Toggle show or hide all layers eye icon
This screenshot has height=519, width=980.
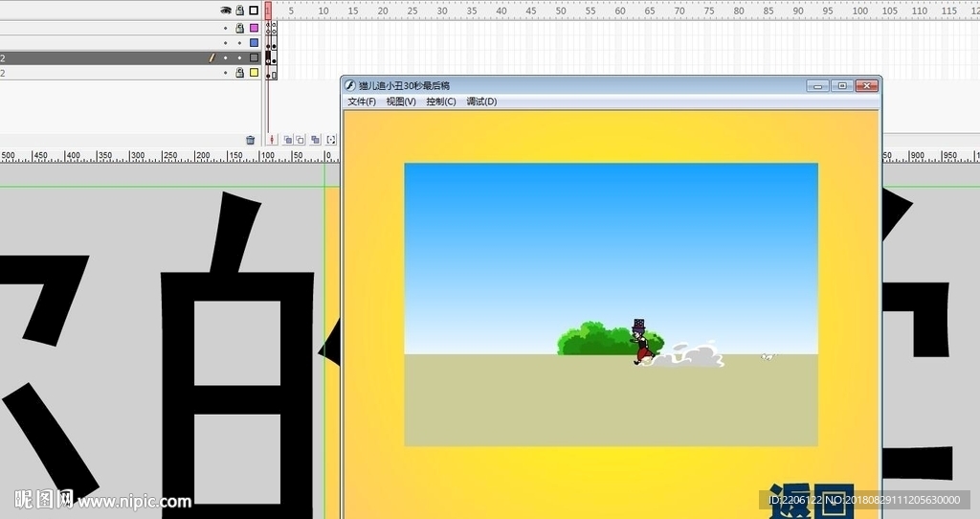[226, 10]
